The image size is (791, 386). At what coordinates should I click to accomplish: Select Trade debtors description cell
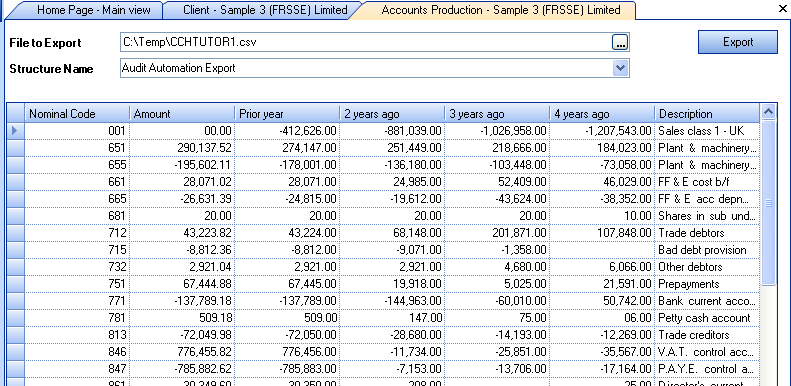coord(707,233)
